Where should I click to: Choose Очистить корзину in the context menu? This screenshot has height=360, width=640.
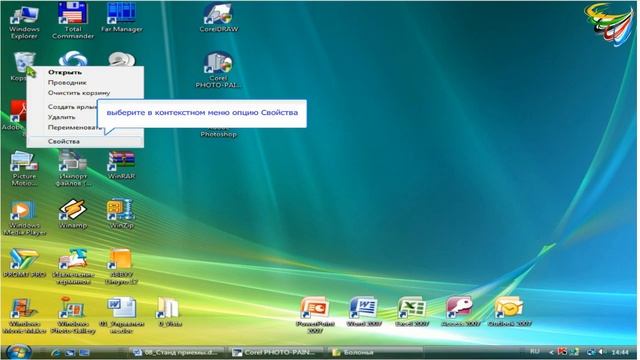85,93
